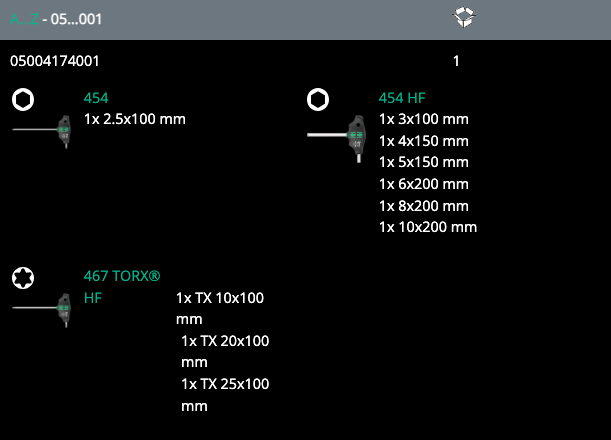Click the TORX star profile icon
The image size is (611, 440).
(23, 276)
